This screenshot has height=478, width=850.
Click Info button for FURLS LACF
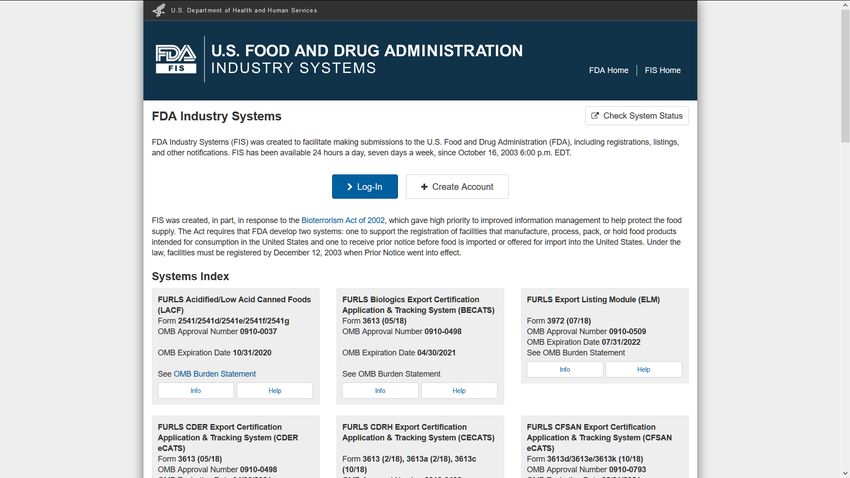coord(196,391)
